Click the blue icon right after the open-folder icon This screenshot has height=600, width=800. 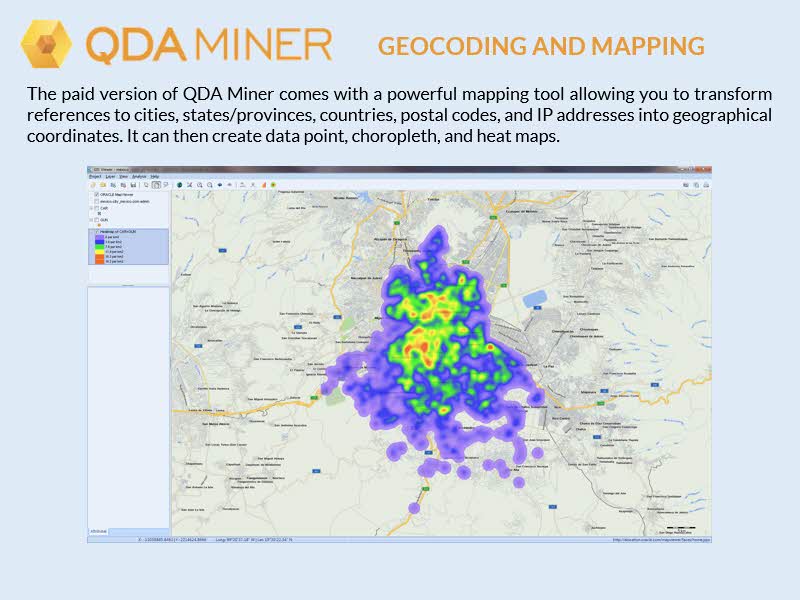(113, 185)
